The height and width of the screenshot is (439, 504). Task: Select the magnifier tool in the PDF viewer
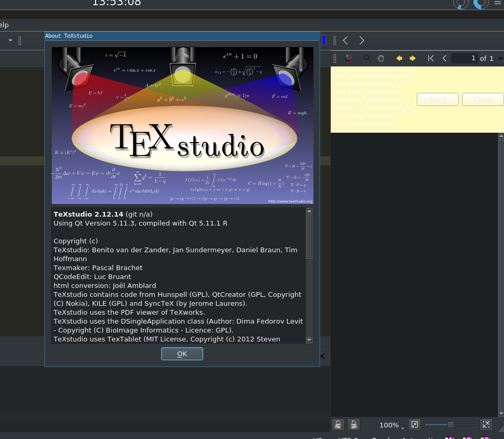pyautogui.click(x=367, y=58)
